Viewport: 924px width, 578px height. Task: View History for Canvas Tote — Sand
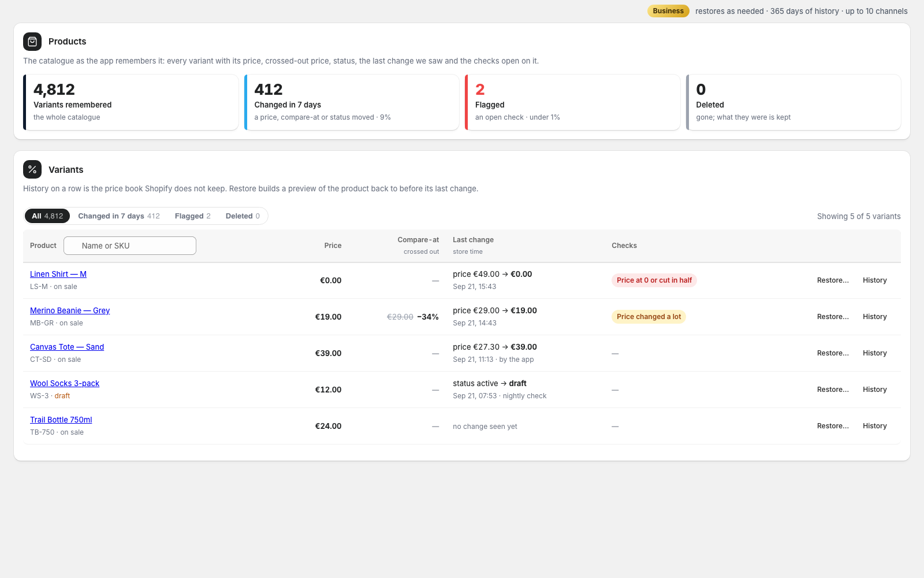[875, 353]
